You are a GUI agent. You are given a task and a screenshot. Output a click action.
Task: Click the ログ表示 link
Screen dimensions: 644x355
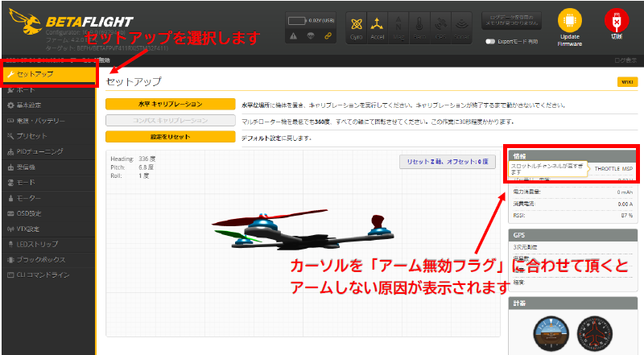pos(625,60)
